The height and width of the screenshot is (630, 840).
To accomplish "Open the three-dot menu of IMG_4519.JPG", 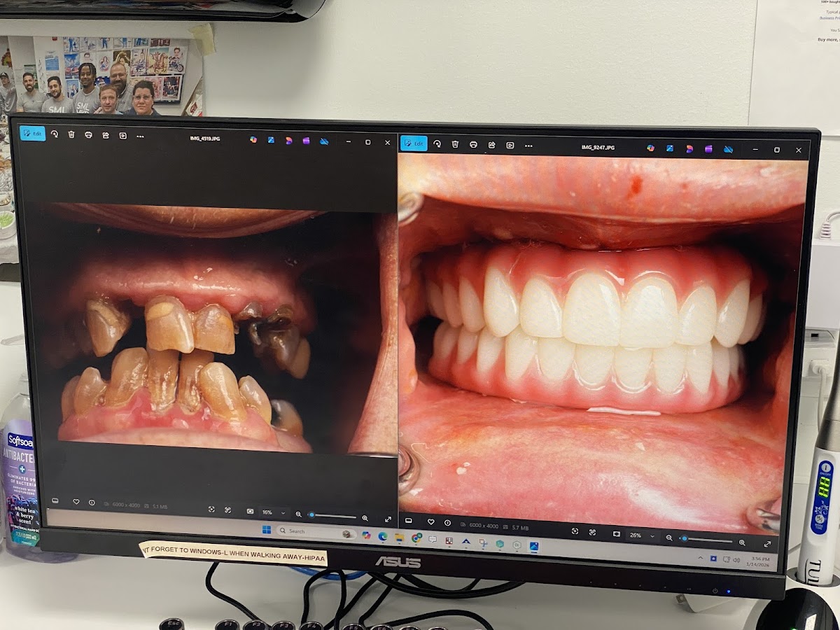I will point(140,136).
